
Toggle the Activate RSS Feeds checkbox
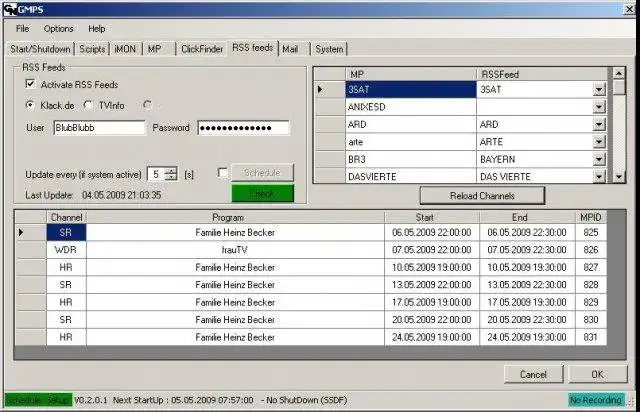(30, 84)
